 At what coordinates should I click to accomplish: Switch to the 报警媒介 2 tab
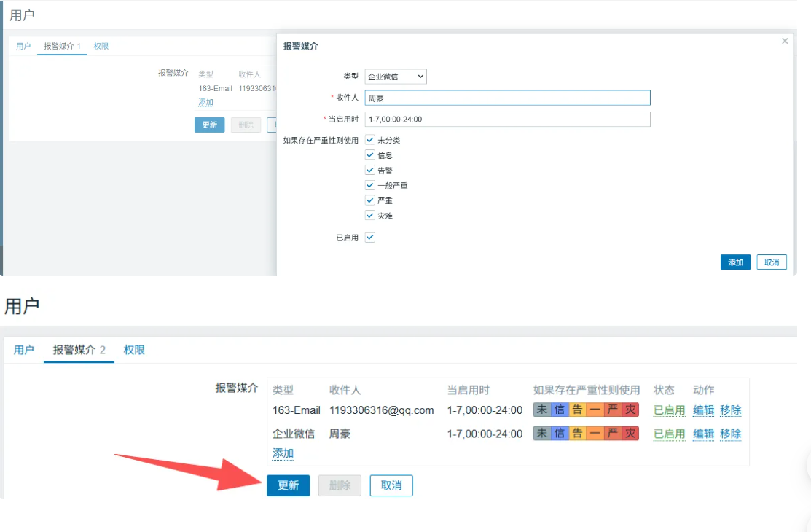click(79, 351)
